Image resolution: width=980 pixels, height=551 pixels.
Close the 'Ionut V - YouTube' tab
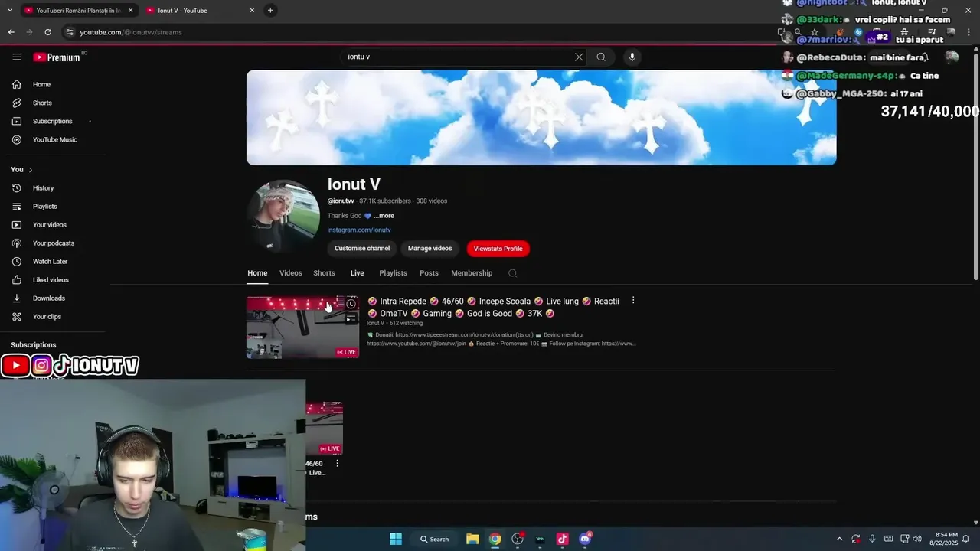coord(252,11)
